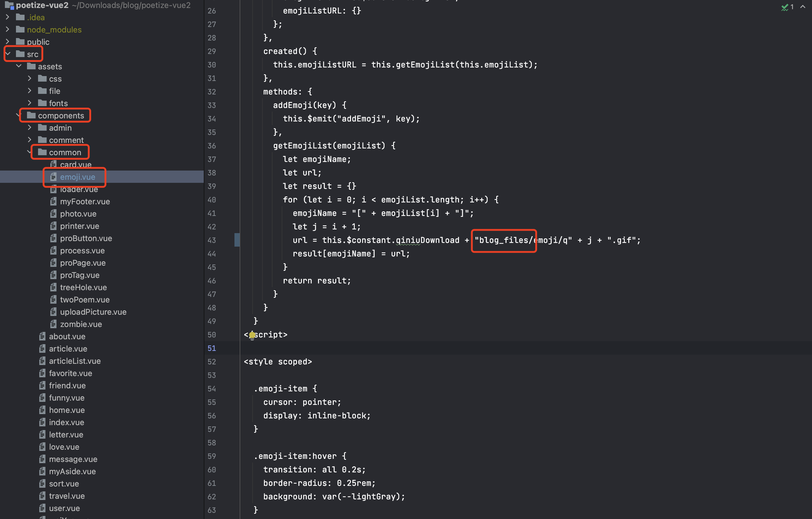Screen dimensions: 812x519
Task: Click the zombie.vue file icon
Action: pyautogui.click(x=53, y=324)
